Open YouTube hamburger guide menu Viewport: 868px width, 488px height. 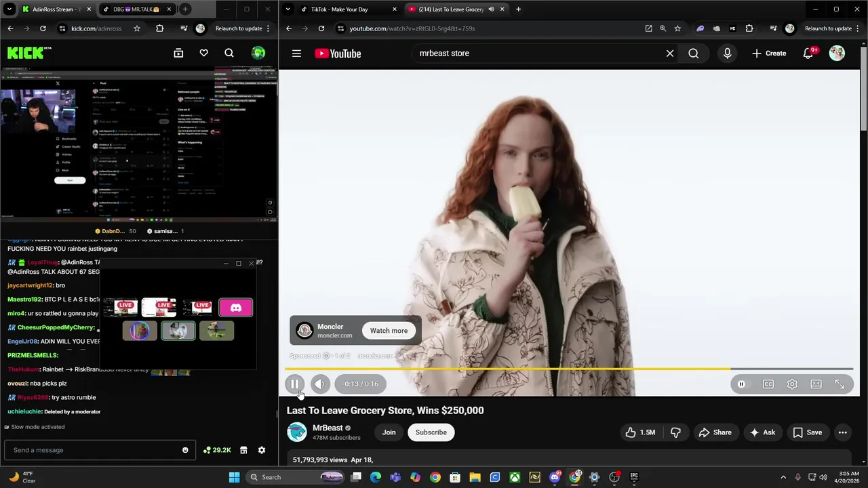pos(296,54)
